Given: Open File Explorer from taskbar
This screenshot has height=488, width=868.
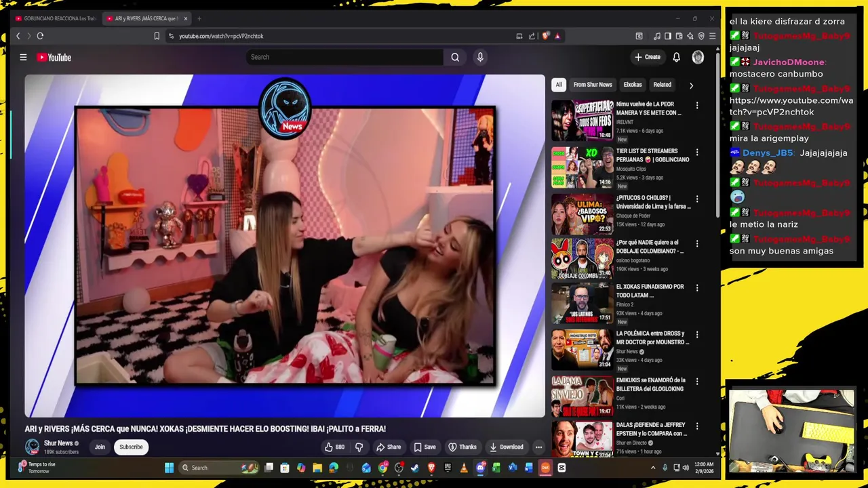Looking at the screenshot, I should tap(317, 468).
